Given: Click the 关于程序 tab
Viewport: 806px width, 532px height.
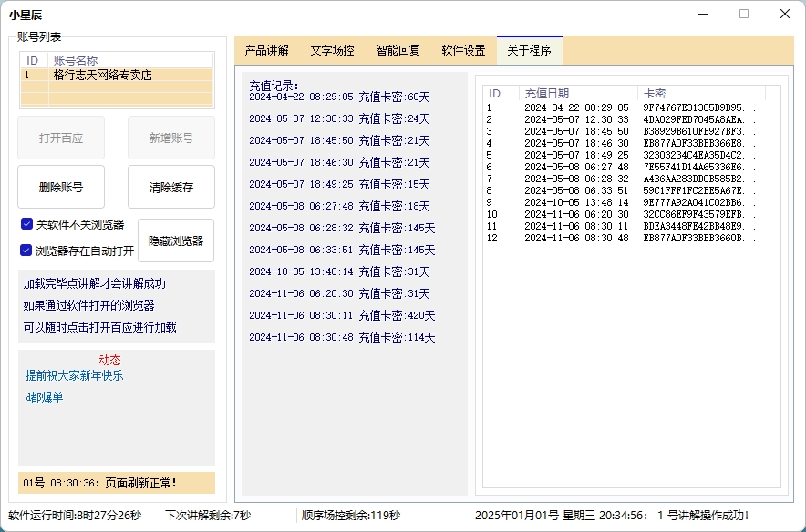Looking at the screenshot, I should tap(530, 51).
